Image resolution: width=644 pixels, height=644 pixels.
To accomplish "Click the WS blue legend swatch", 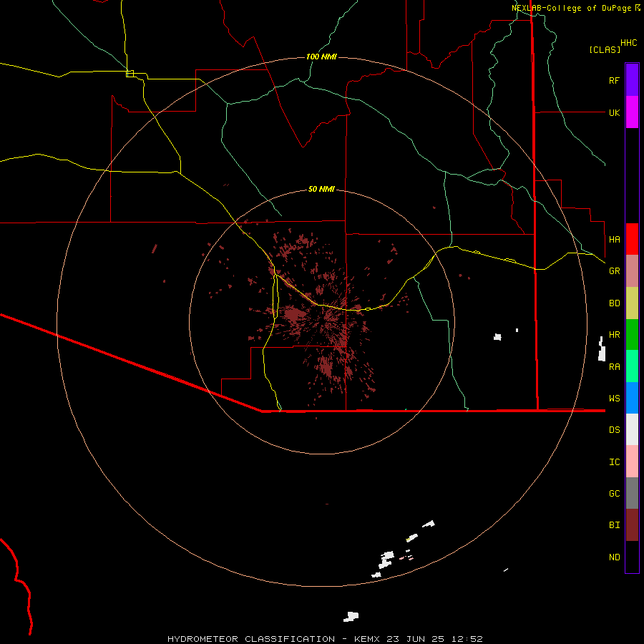I will click(632, 398).
